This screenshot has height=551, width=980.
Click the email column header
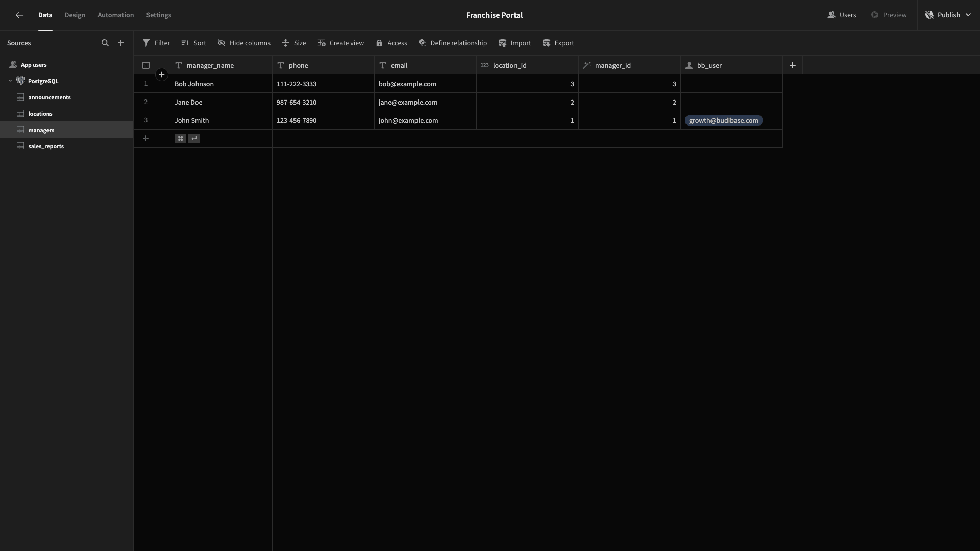pyautogui.click(x=425, y=65)
